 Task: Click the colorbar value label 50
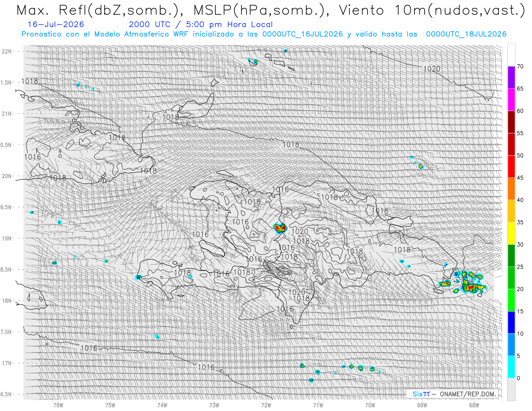(x=520, y=156)
